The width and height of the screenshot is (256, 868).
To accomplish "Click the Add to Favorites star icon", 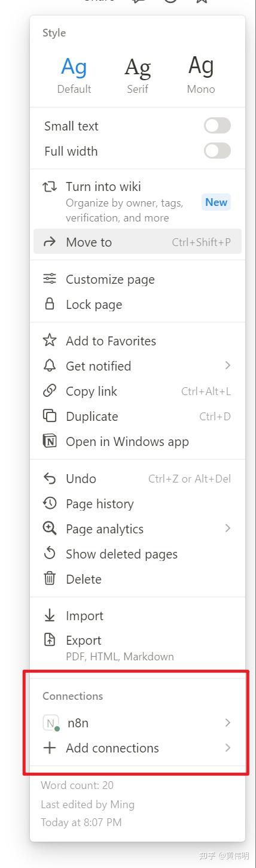I will (50, 341).
